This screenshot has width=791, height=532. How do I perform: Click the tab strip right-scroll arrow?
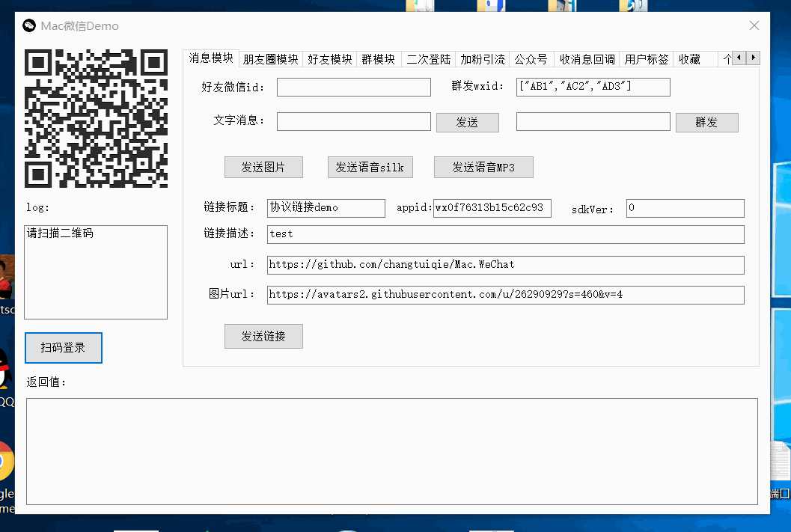(x=753, y=58)
